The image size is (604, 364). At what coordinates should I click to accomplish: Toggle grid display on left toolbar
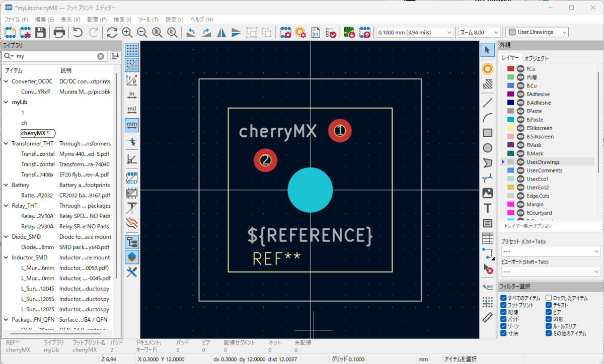pyautogui.click(x=132, y=50)
